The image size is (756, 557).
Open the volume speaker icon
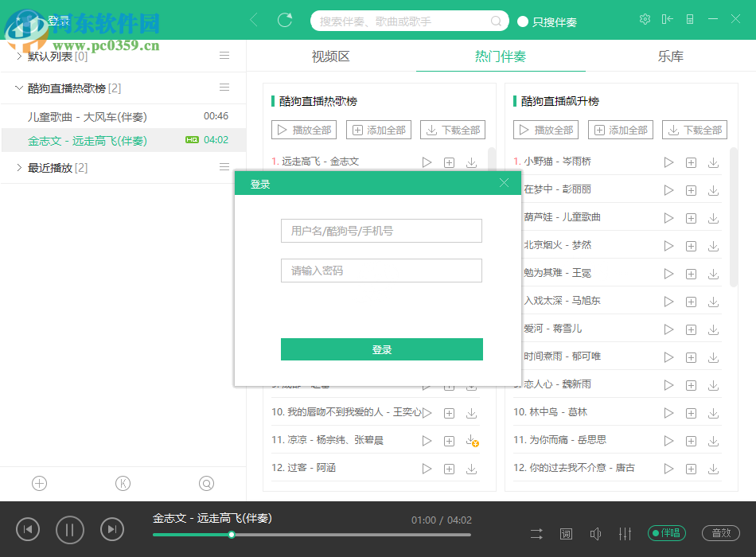(595, 533)
